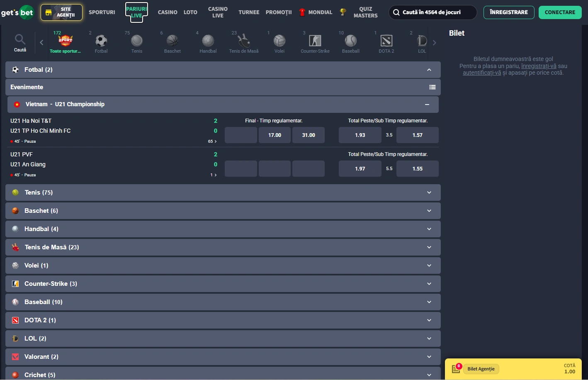Click the Conectare button
Screen dimensions: 588x380
coord(560,12)
